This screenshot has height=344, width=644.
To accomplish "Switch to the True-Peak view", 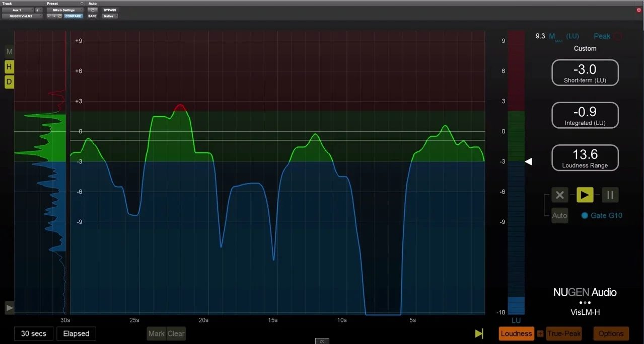I will pos(563,333).
